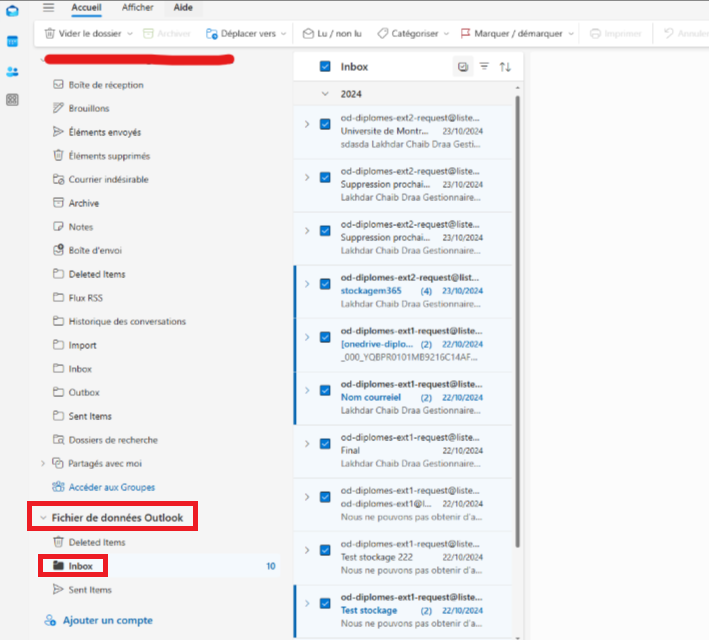Click the Marquer / démarquer flag icon
Image resolution: width=709 pixels, height=640 pixels.
click(465, 33)
